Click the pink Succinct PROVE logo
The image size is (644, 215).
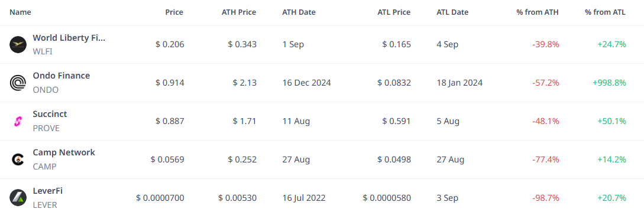tap(18, 122)
